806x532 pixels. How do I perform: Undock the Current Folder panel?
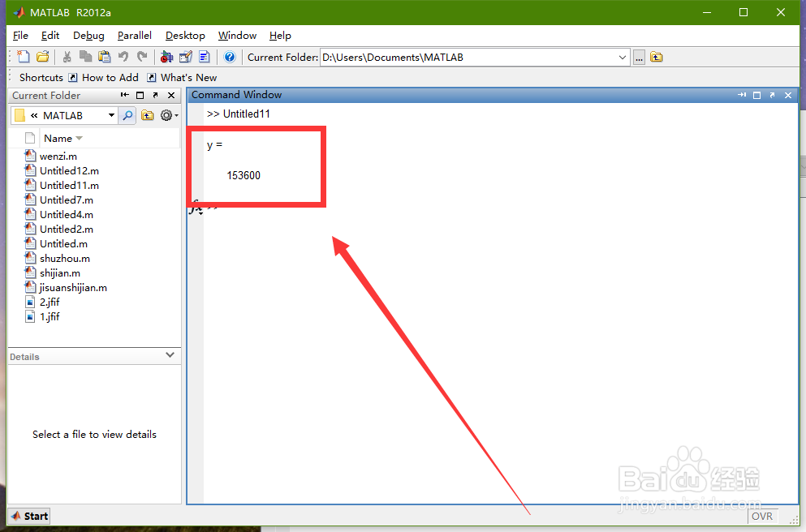pyautogui.click(x=155, y=95)
